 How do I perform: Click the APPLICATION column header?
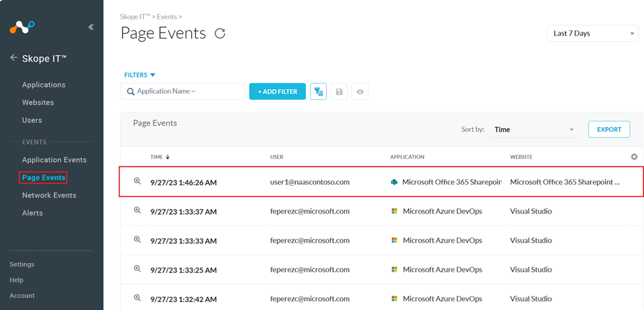click(x=407, y=157)
